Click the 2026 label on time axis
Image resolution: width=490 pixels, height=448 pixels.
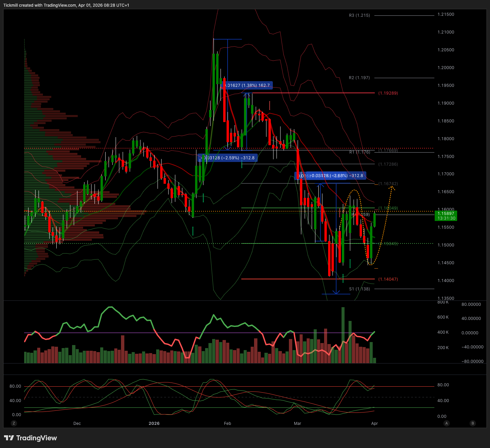tap(154, 423)
